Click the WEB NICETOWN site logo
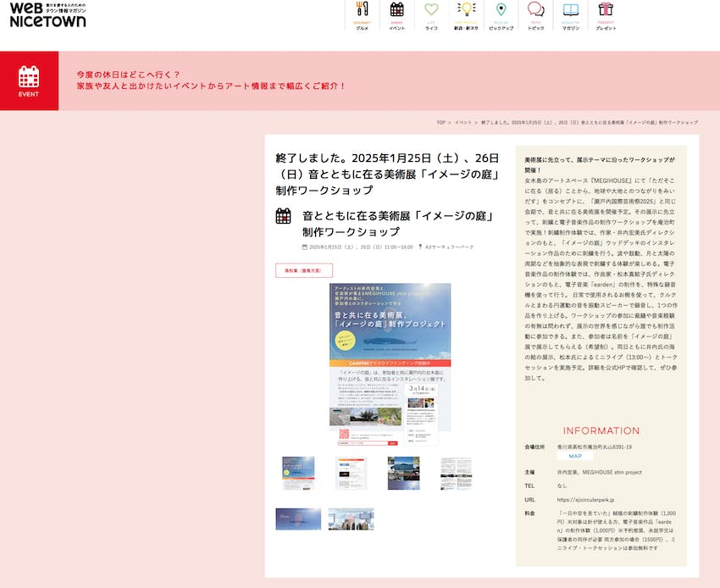720x588 pixels. point(47,14)
